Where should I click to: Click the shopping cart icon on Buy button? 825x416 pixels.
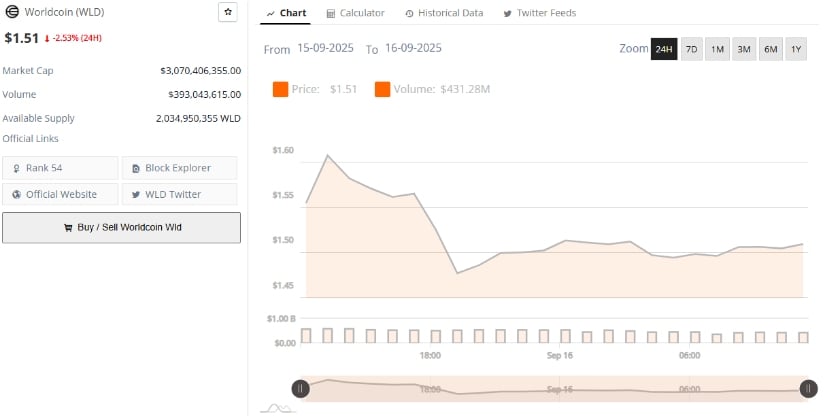[68, 228]
